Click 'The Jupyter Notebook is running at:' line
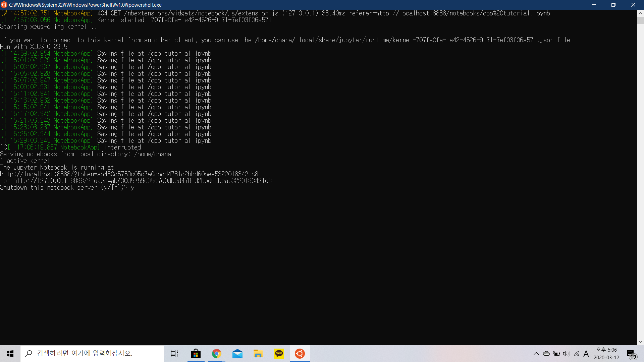644x362 pixels. [x=59, y=168]
